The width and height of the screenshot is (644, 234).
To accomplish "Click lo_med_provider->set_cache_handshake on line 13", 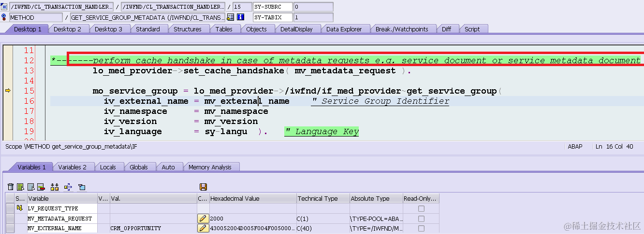I will [x=190, y=71].
